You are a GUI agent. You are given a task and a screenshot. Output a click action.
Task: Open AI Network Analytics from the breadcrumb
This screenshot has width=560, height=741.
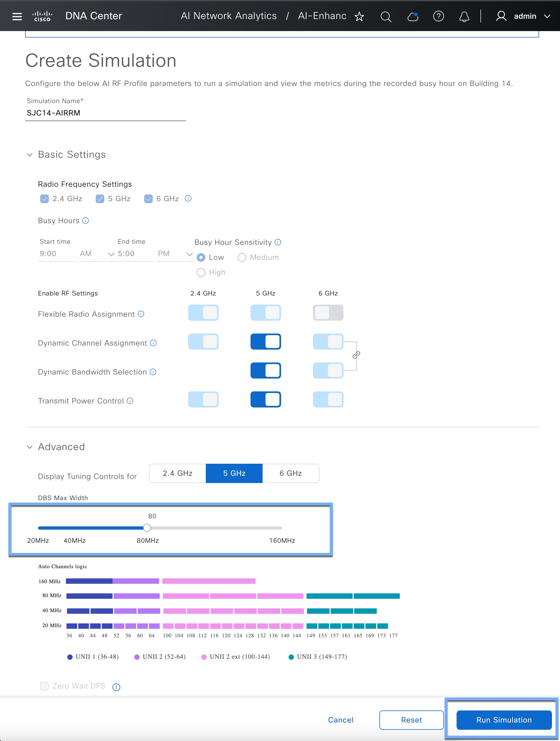tap(229, 16)
